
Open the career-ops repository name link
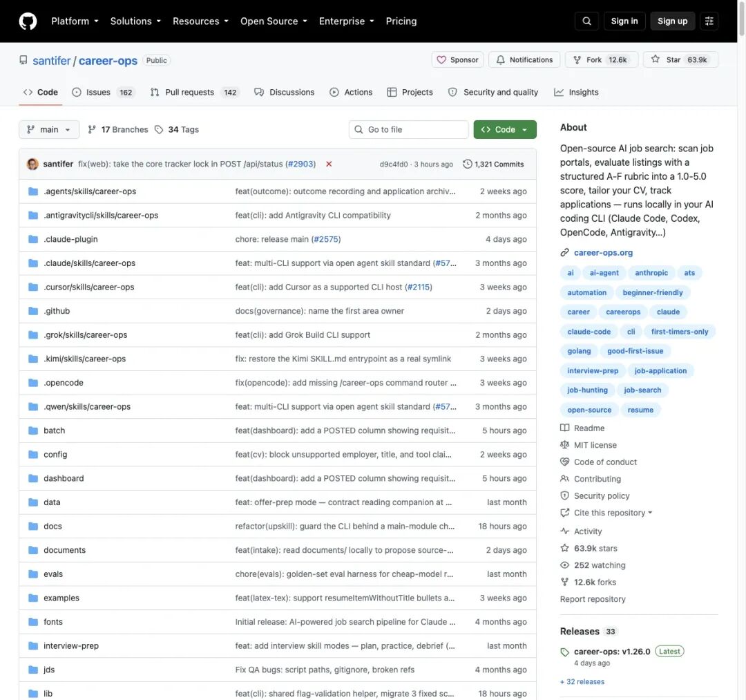pyautogui.click(x=108, y=60)
